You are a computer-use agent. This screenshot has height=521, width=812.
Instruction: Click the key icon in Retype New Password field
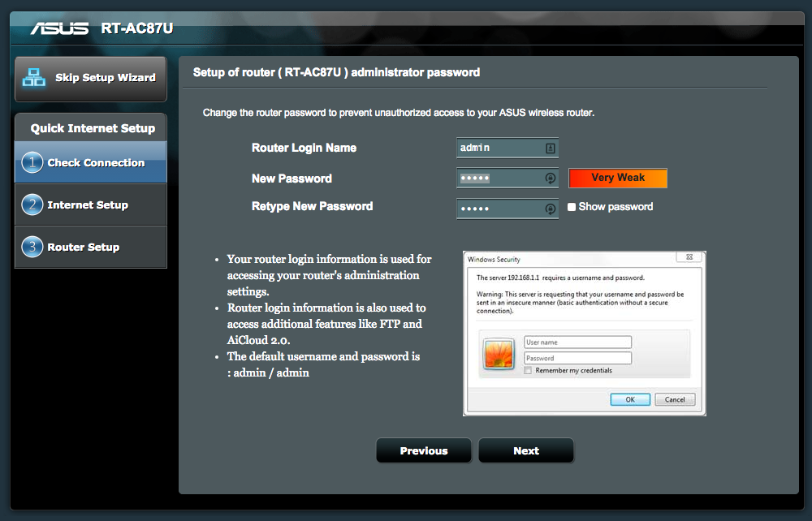coord(550,209)
